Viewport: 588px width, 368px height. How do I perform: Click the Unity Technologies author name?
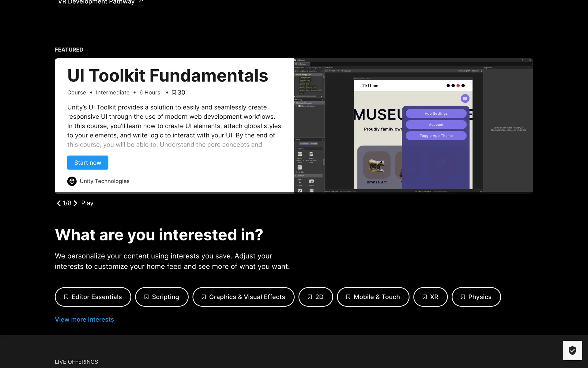click(104, 181)
